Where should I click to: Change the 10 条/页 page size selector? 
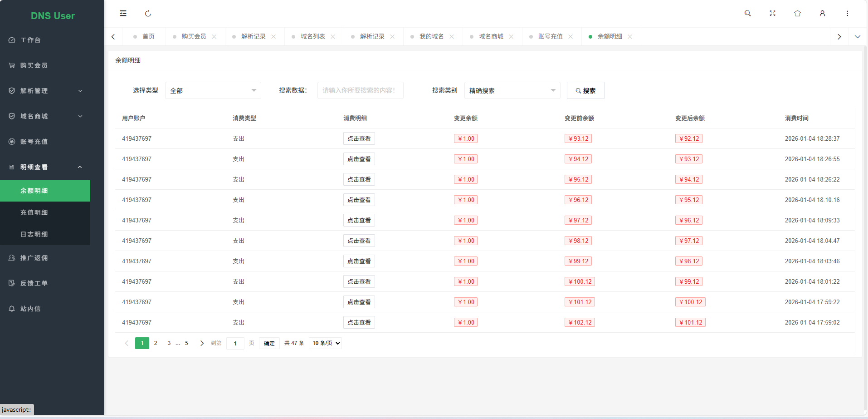[326, 343]
